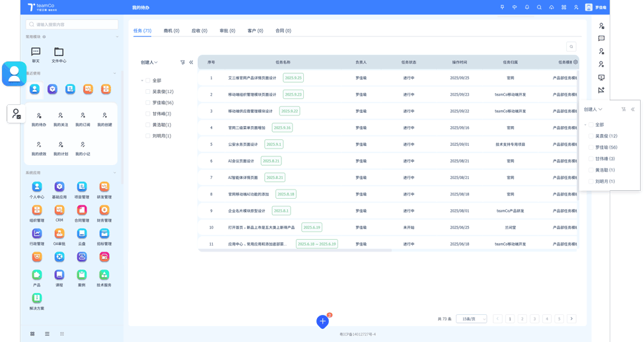Open the 15条/页 page size dropdown
The image size is (644, 342).
[471, 319]
